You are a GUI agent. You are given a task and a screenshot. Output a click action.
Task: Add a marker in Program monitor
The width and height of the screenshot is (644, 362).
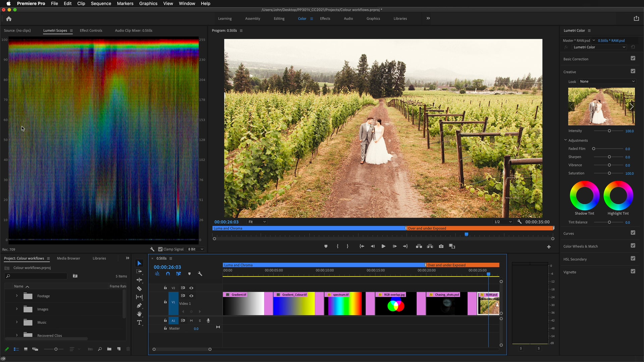(326, 246)
